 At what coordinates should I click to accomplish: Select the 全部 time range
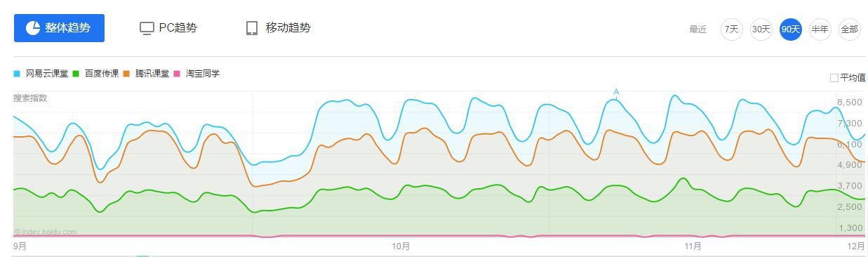click(x=849, y=29)
